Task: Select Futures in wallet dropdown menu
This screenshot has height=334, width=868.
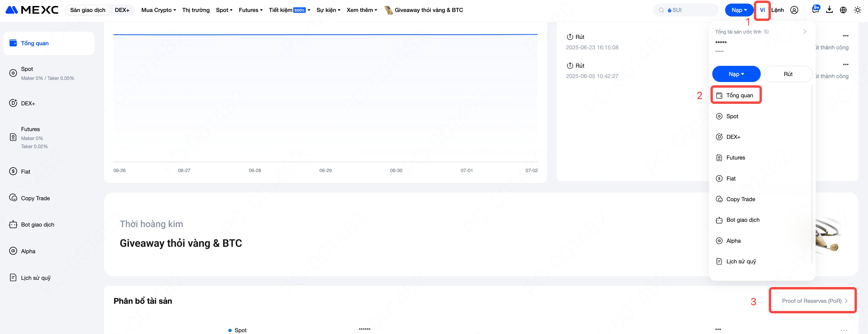Action: pyautogui.click(x=762, y=157)
